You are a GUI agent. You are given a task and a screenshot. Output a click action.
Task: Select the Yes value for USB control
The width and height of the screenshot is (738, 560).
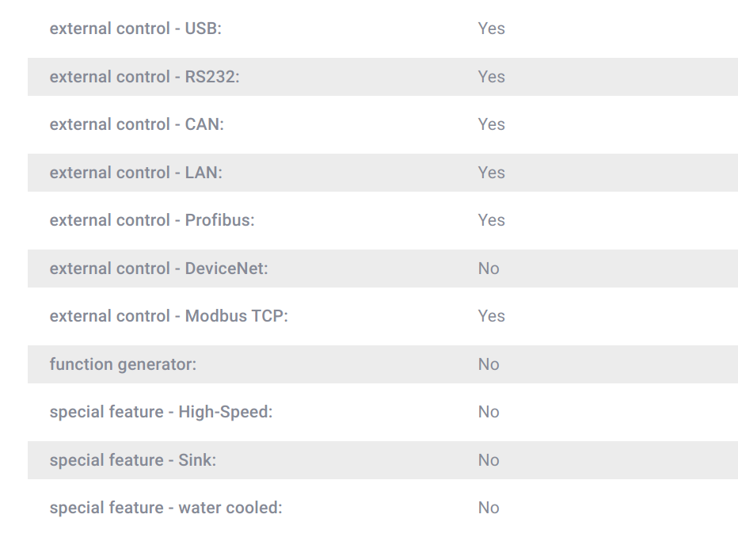point(492,29)
